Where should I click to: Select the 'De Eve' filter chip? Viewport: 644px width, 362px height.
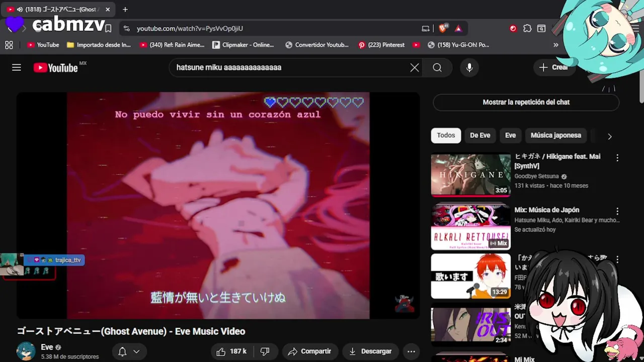[480, 135]
